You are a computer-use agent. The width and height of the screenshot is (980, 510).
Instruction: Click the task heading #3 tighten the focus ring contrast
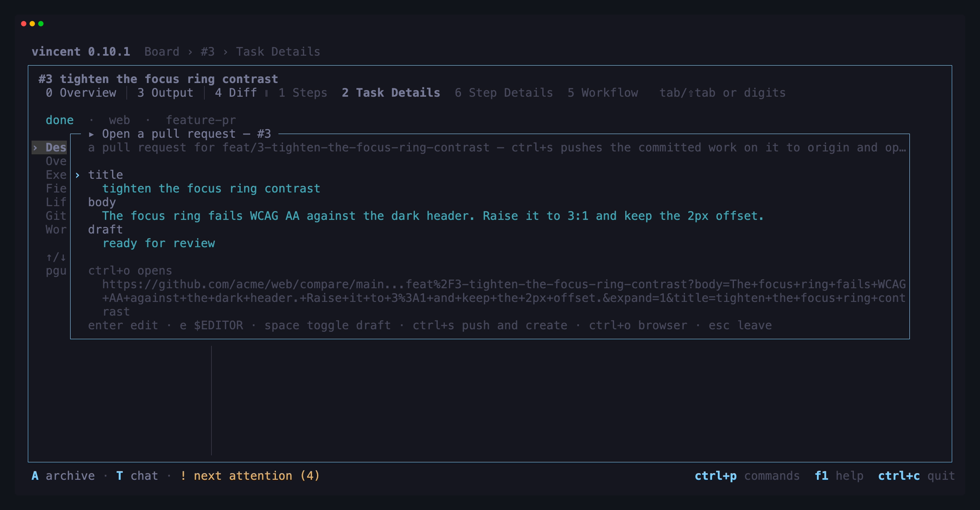(158, 79)
